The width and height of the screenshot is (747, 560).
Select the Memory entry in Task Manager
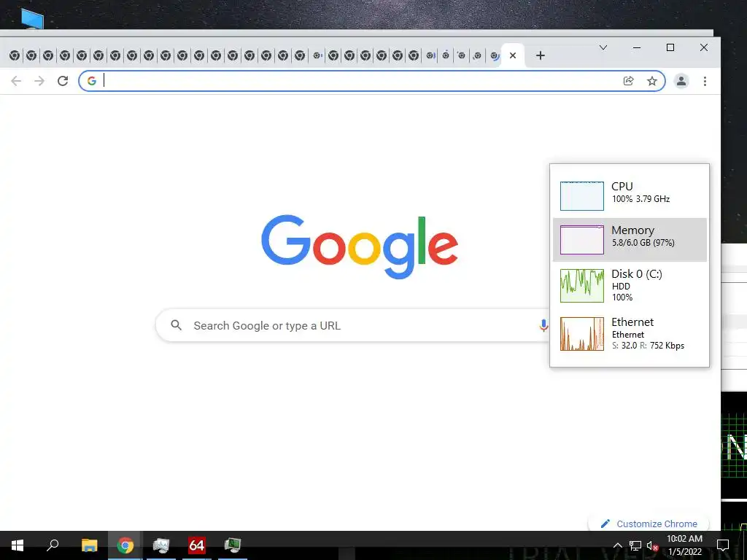coord(630,239)
